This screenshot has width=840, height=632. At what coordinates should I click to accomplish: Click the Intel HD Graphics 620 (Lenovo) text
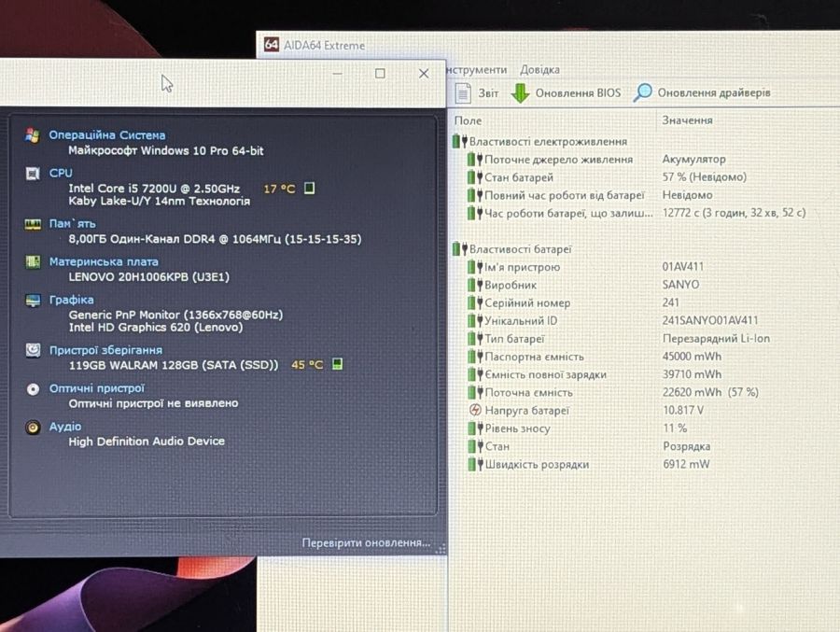[155, 328]
